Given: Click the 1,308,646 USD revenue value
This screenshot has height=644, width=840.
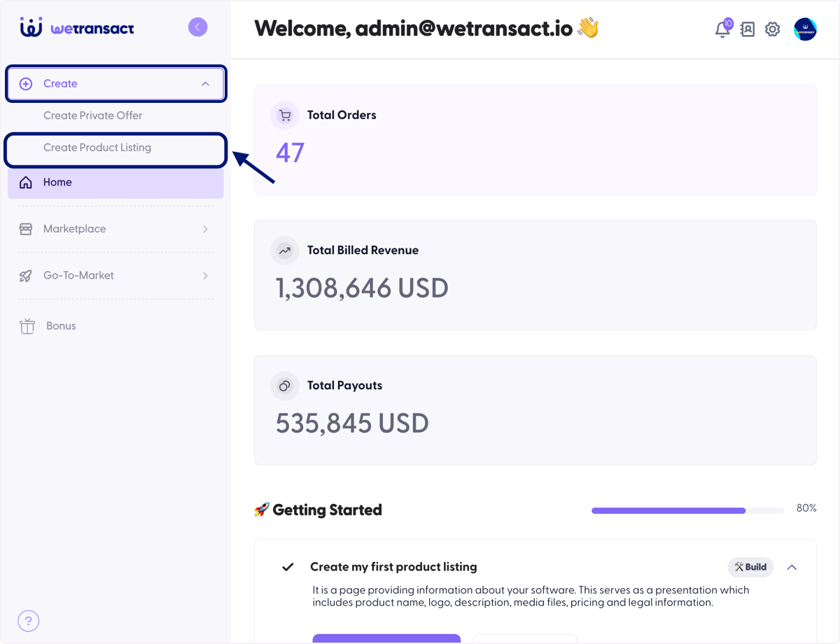Looking at the screenshot, I should (362, 288).
